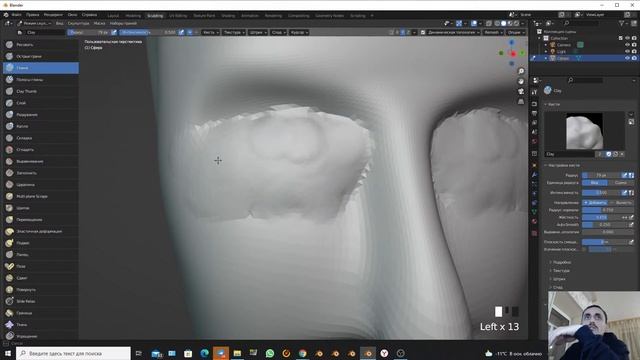Select the Camera object in outliner
This screenshot has width=640, height=360.
564,45
